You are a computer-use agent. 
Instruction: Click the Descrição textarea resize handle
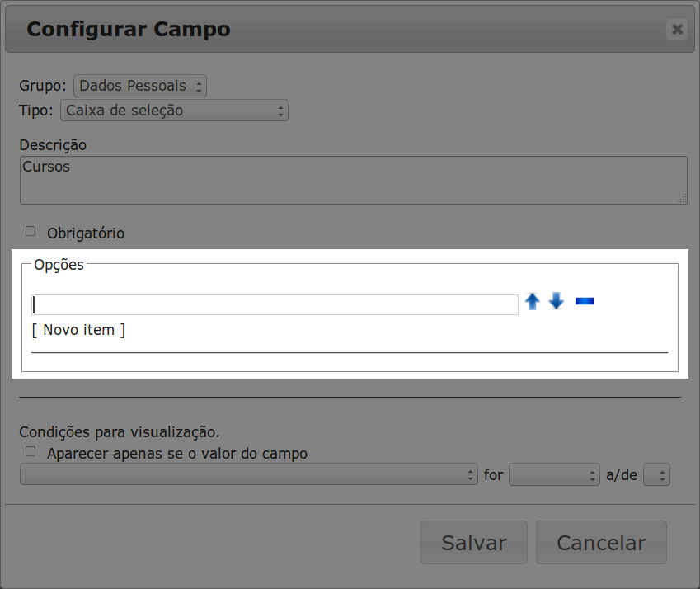tap(682, 199)
